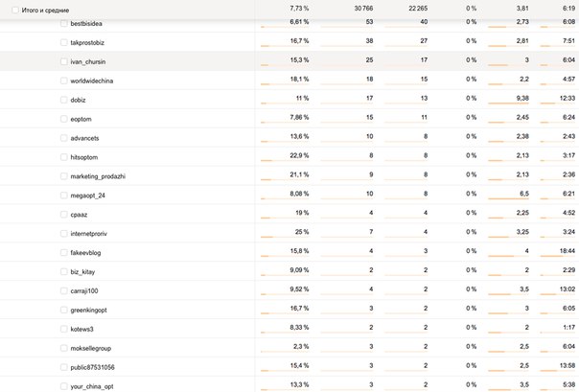Check the takprostobiz row checkbox
This screenshot has height=392, width=579.
coord(64,42)
